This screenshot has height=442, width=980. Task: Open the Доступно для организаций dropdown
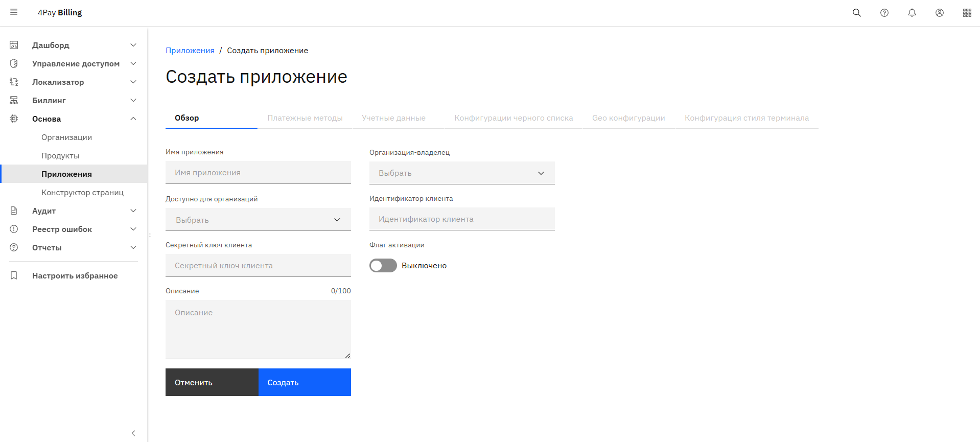point(258,220)
